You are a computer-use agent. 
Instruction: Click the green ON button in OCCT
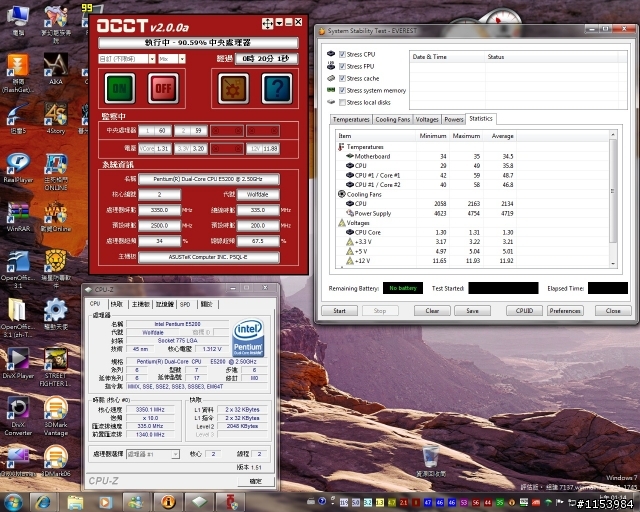pos(120,88)
